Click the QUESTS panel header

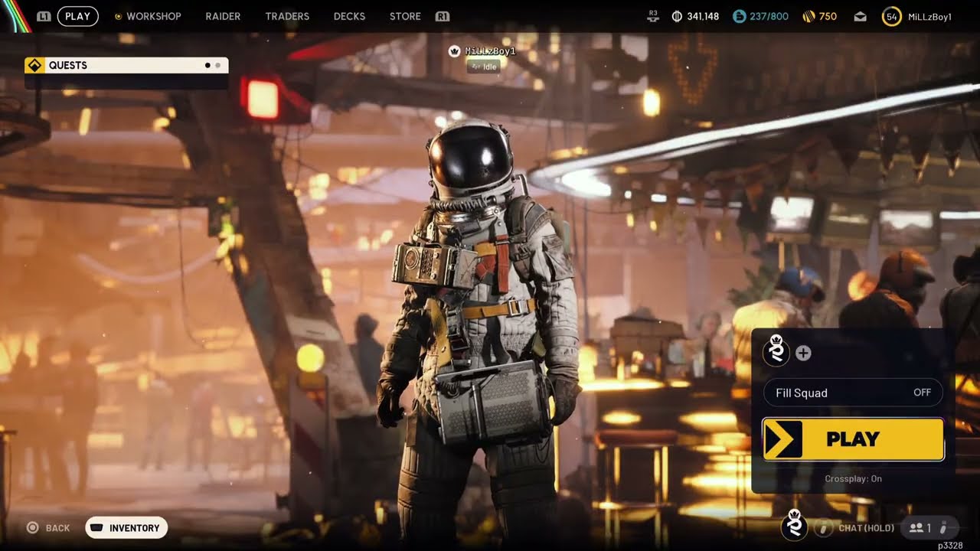coord(126,65)
